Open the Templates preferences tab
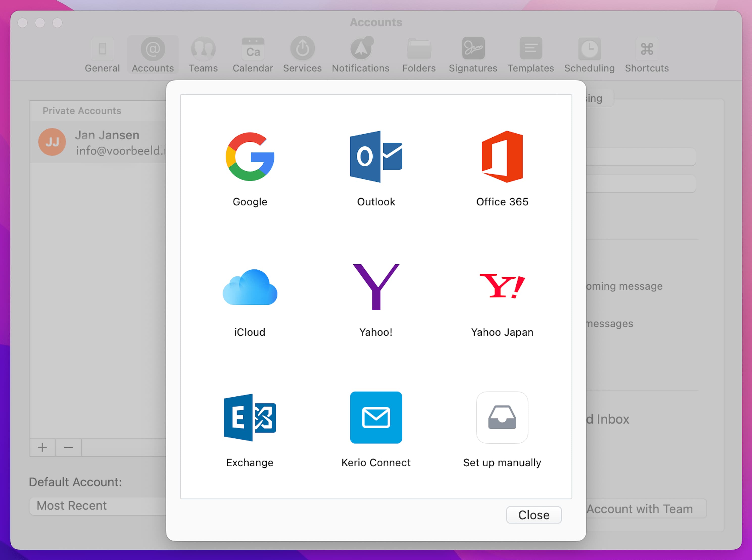Image resolution: width=752 pixels, height=560 pixels. click(530, 55)
